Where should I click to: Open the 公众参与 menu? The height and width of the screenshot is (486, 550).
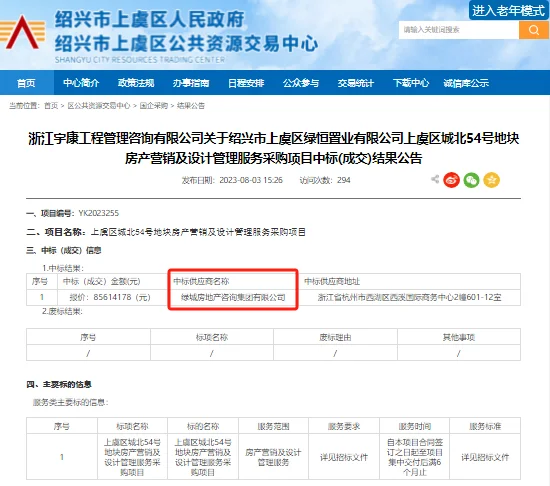tap(301, 83)
